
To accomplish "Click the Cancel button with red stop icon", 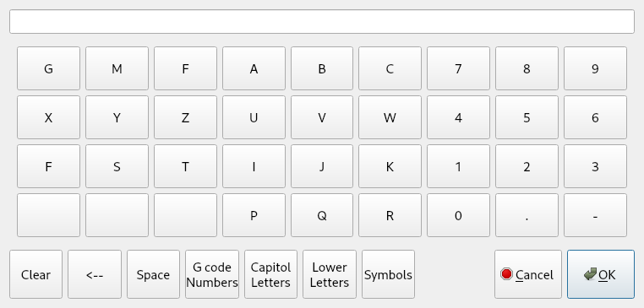I will pyautogui.click(x=527, y=274).
